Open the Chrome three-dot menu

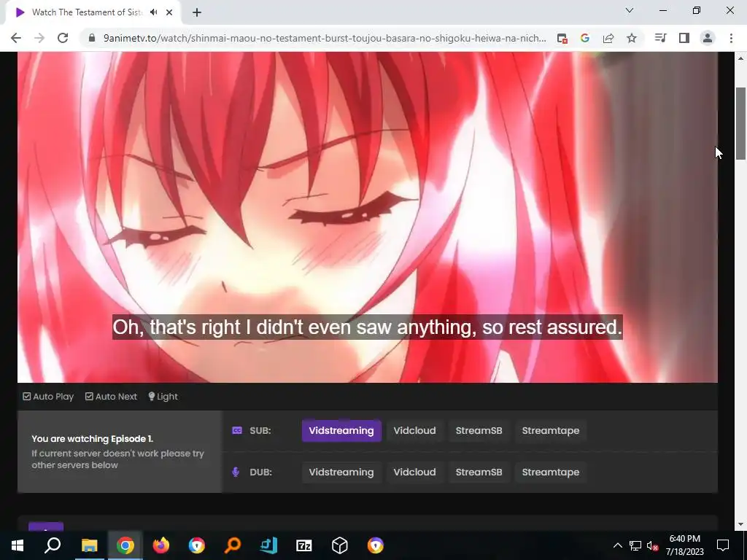(x=731, y=38)
